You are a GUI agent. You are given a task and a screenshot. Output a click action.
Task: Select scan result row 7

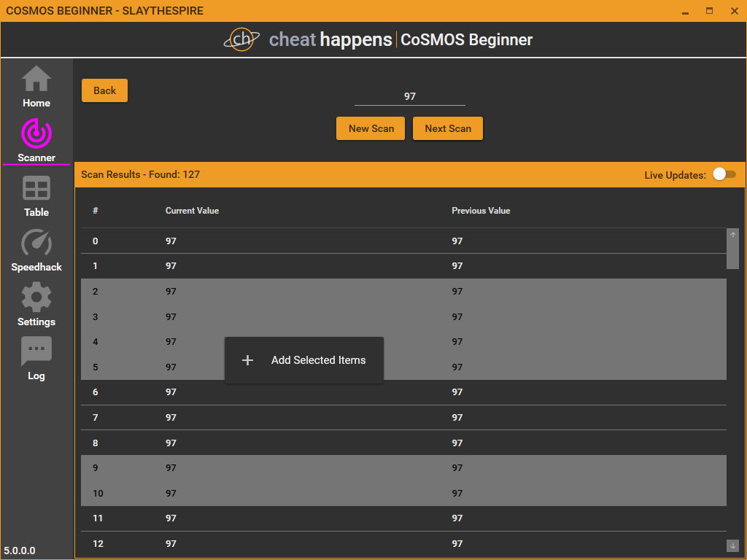pos(292,417)
